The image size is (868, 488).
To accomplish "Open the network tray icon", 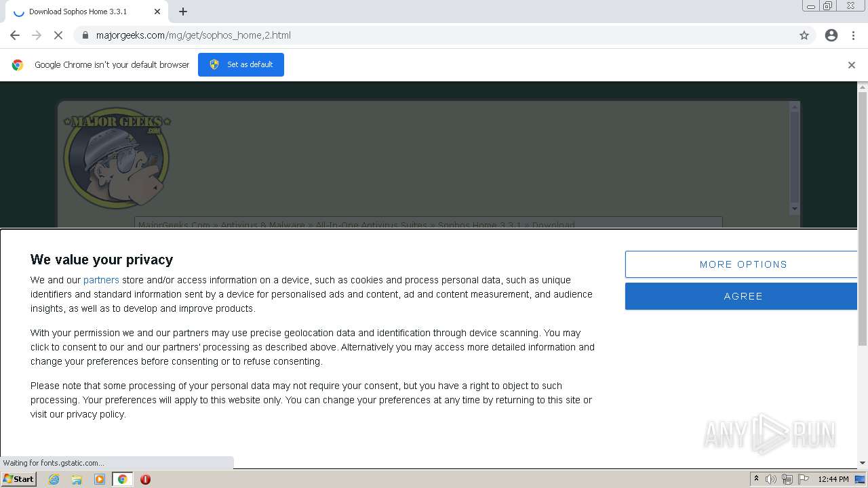I will (x=787, y=479).
